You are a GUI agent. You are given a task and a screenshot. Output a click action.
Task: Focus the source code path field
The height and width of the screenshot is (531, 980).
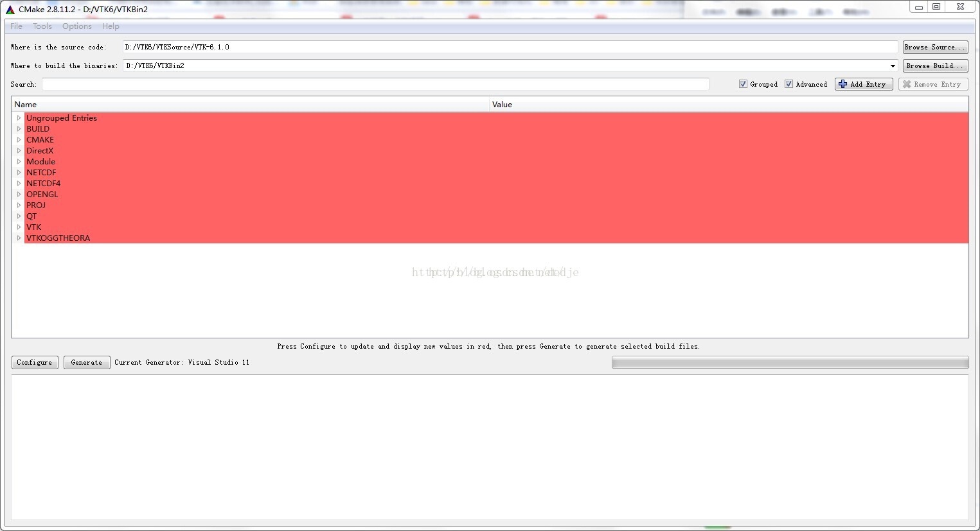(x=510, y=48)
